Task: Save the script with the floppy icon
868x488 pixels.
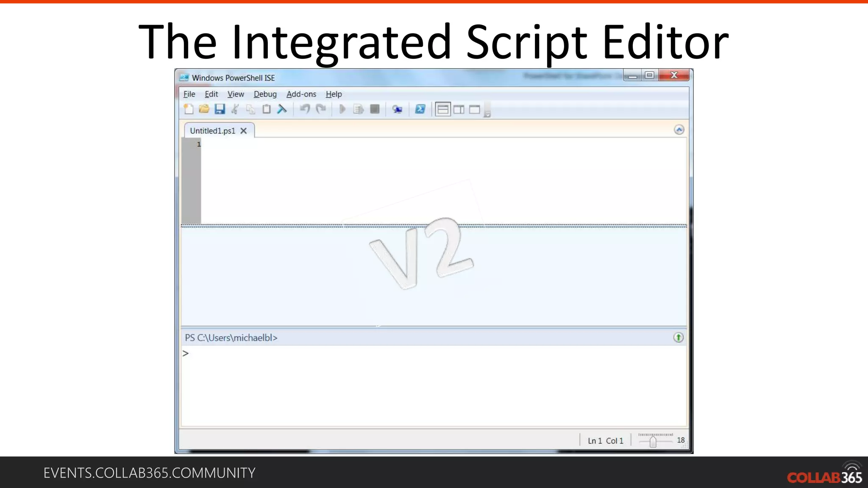Action: click(x=220, y=109)
